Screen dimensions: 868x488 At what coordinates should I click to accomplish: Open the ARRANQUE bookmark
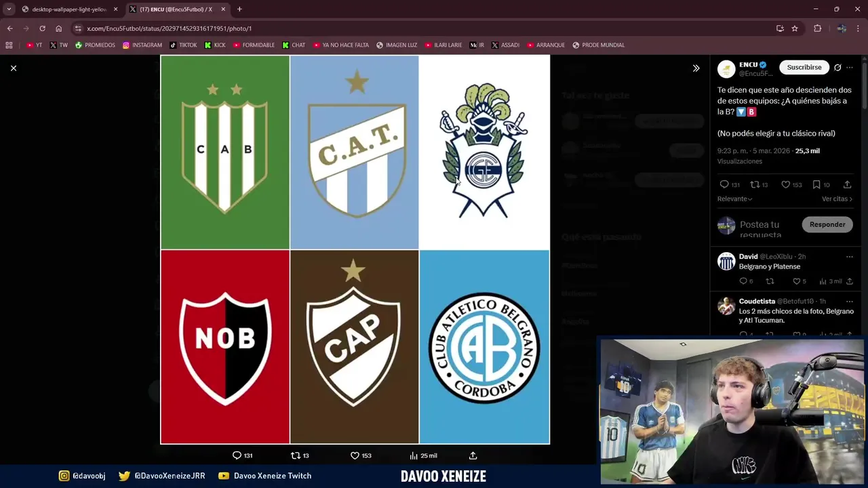pos(546,45)
